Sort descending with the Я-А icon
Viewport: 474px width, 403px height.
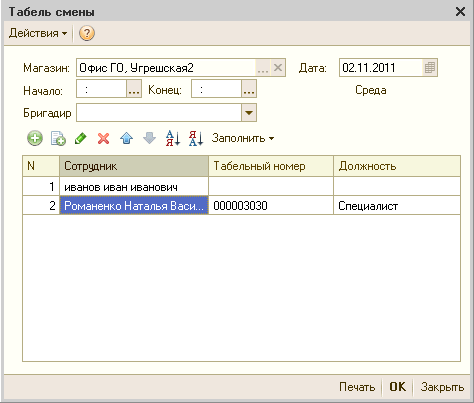tap(196, 138)
